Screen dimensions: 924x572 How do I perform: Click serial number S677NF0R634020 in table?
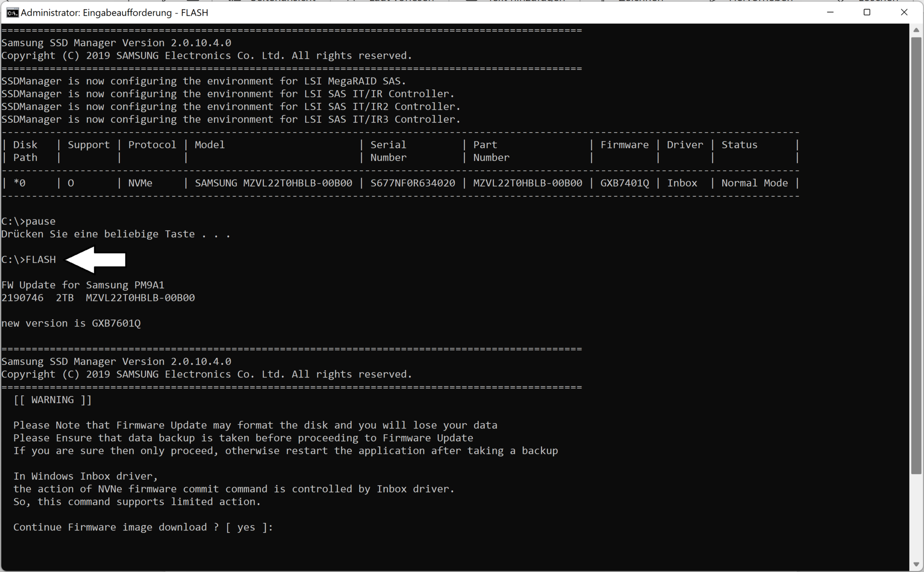412,183
